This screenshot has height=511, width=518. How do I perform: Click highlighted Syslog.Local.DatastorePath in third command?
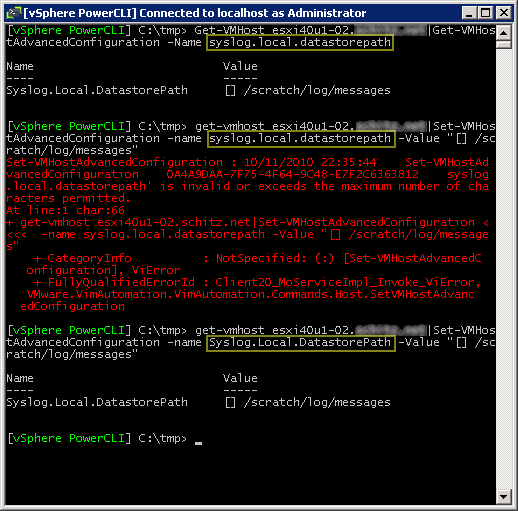click(x=301, y=343)
